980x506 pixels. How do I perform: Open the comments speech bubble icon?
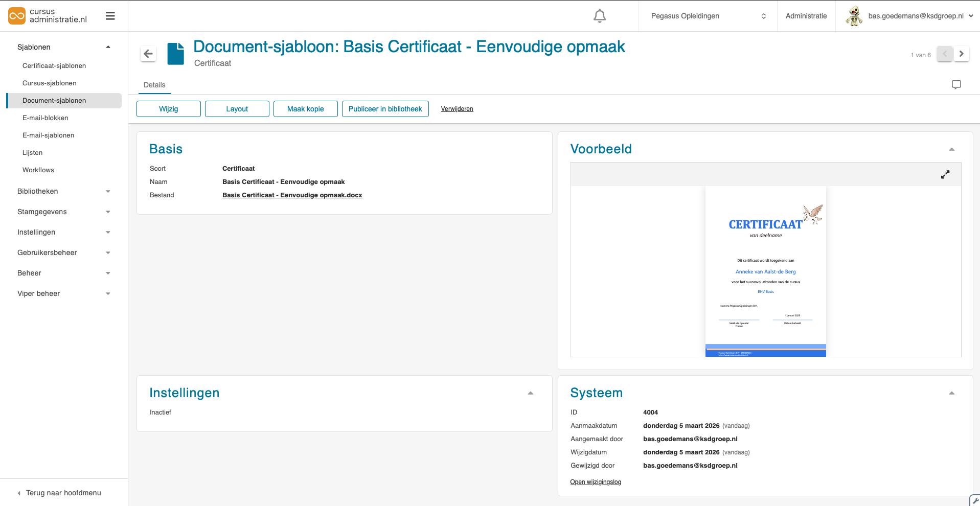956,85
